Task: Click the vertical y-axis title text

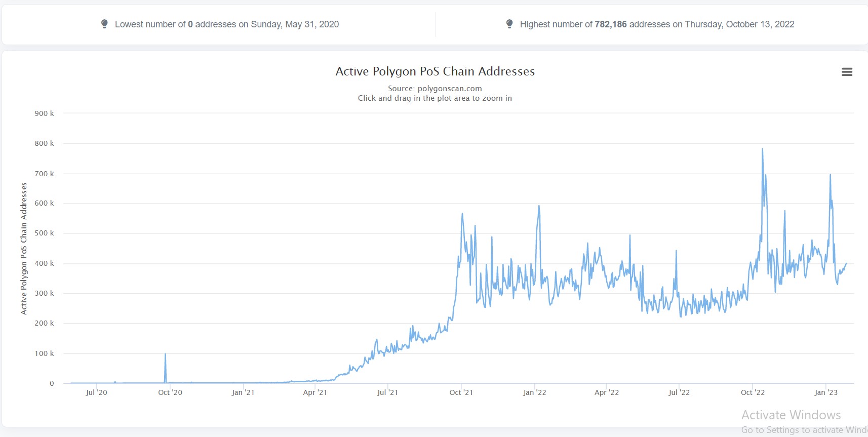Action: pos(24,249)
